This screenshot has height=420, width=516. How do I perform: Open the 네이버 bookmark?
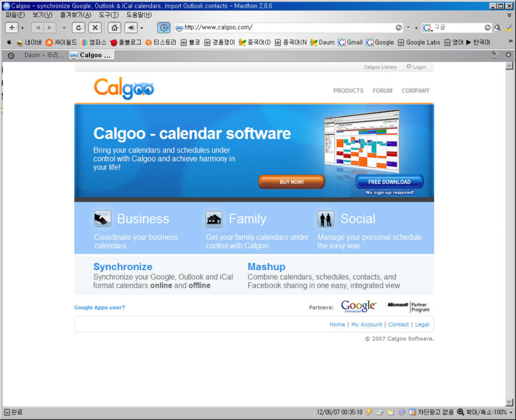[x=29, y=42]
